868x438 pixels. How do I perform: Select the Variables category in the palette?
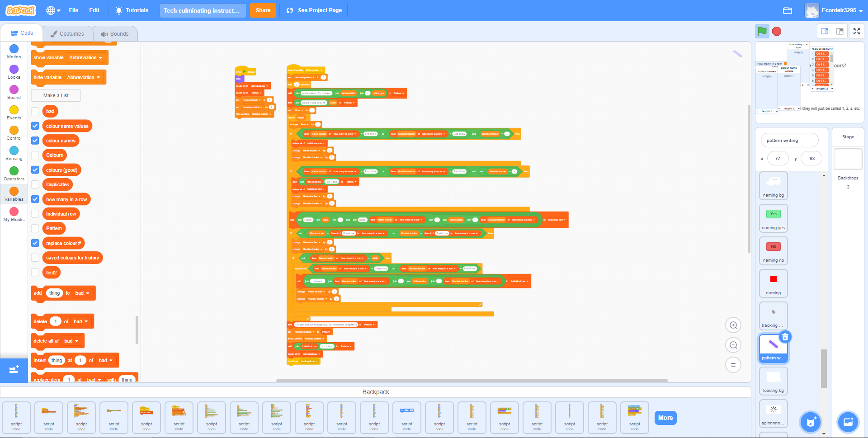pyautogui.click(x=14, y=193)
